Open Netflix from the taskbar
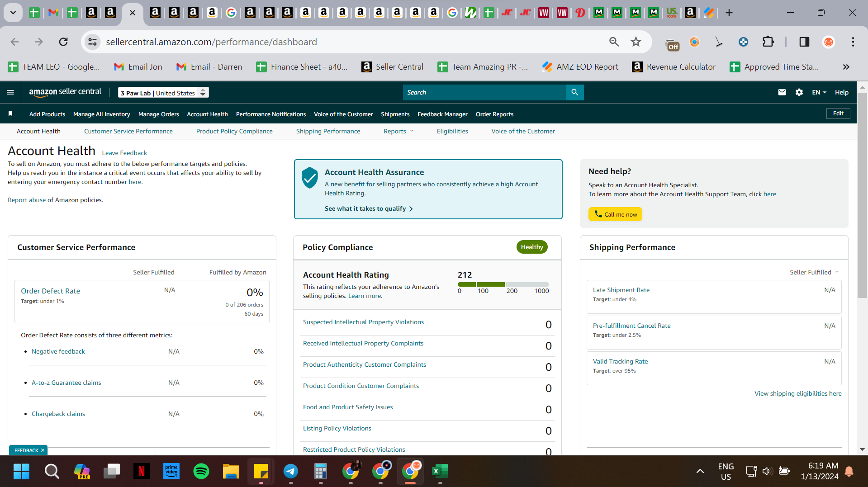Viewport: 868px width, 487px height. (x=141, y=471)
